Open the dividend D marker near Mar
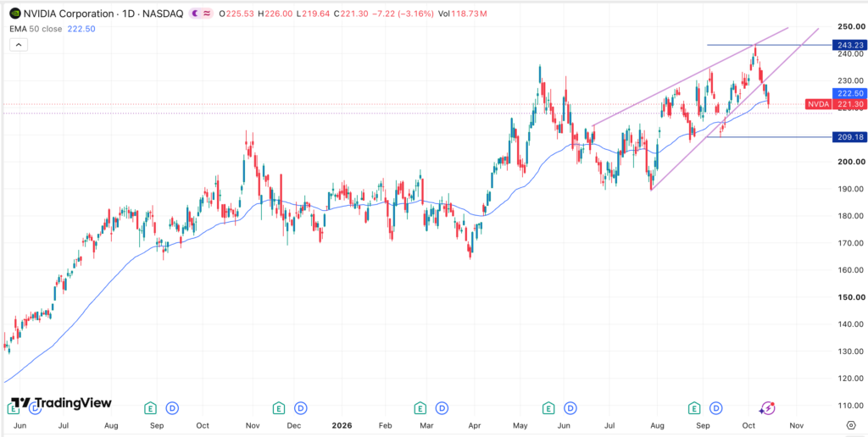Image resolution: width=868 pixels, height=437 pixels. click(x=442, y=408)
